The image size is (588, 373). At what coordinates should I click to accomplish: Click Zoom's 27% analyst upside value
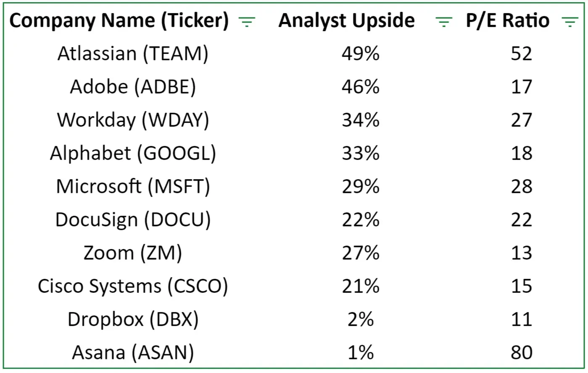[x=361, y=253]
